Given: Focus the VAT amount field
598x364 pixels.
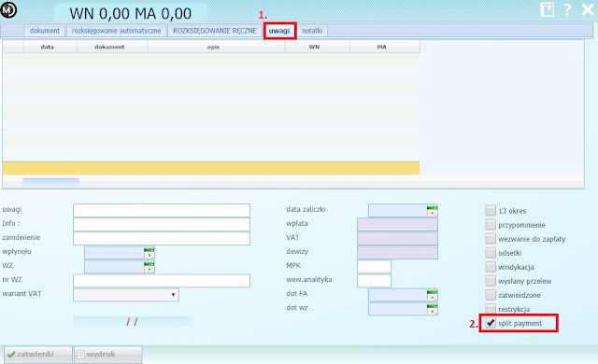Looking at the screenshot, I should click(x=397, y=239).
